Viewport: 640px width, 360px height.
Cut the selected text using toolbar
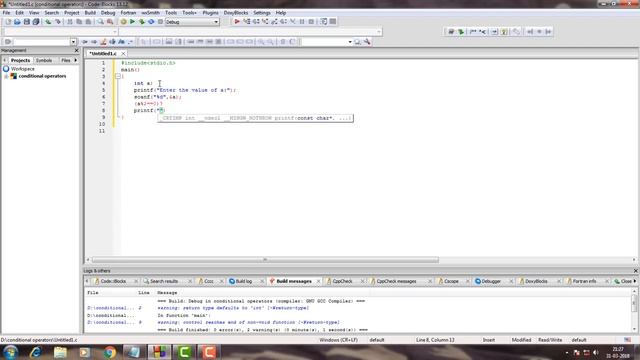[70, 22]
